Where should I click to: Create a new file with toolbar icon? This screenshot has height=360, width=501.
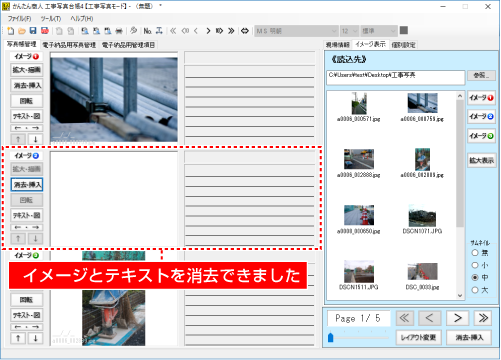point(11,31)
